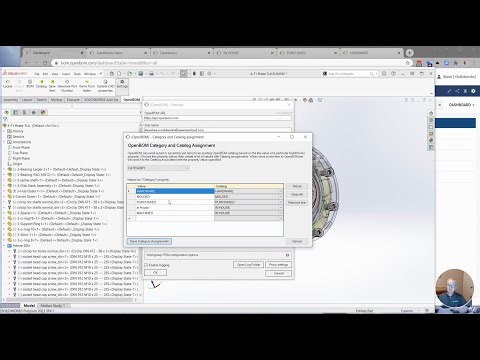
Task: Select Origin in feature tree
Action: pos(17,164)
